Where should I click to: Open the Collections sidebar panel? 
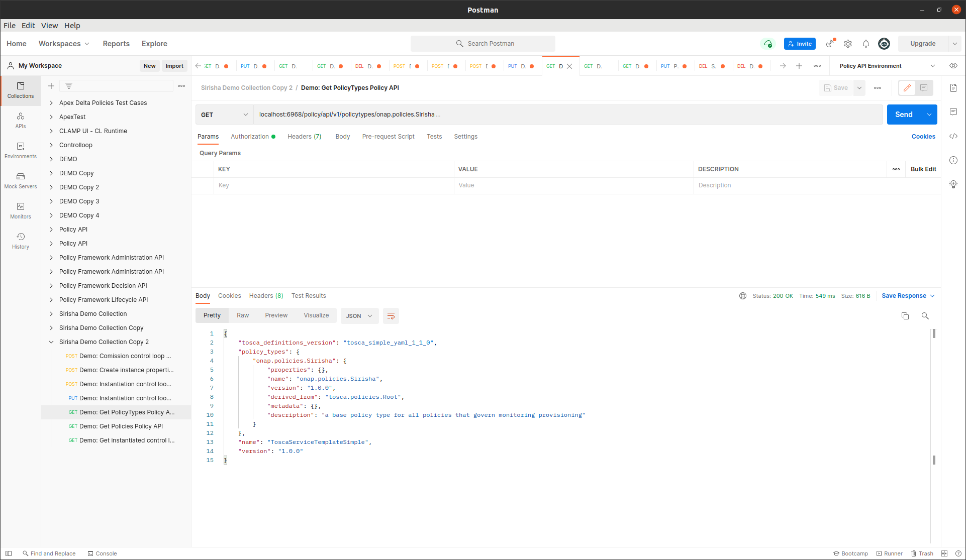pyautogui.click(x=21, y=90)
